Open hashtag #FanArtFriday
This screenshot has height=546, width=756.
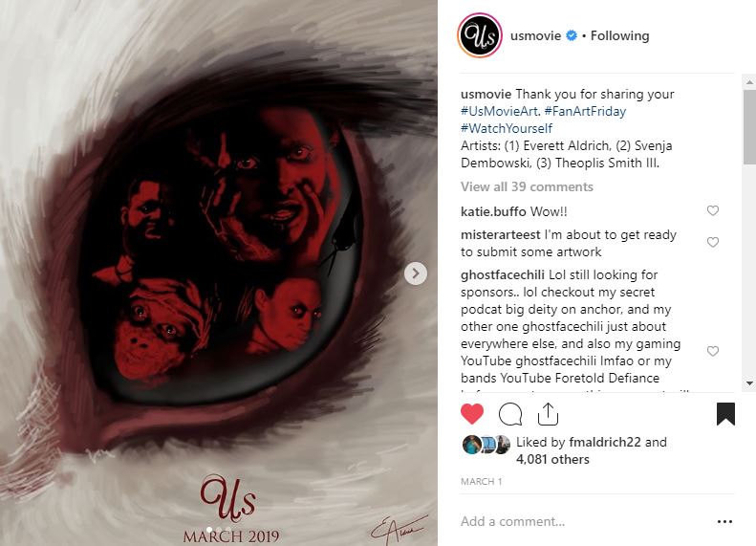[x=585, y=112]
